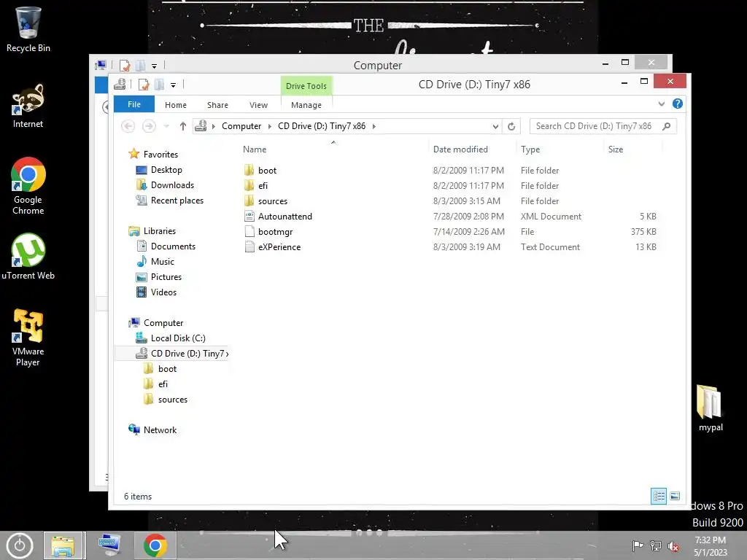Select the eXPerience text document

[x=279, y=246]
